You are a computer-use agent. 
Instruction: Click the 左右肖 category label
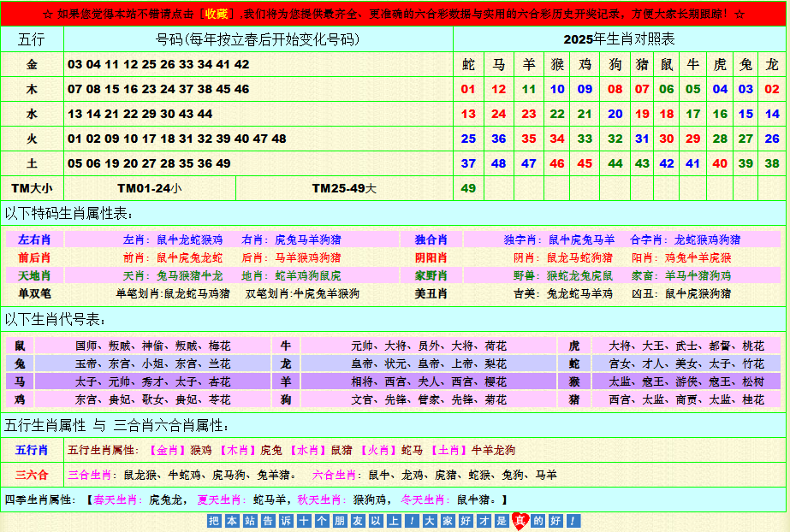34,239
